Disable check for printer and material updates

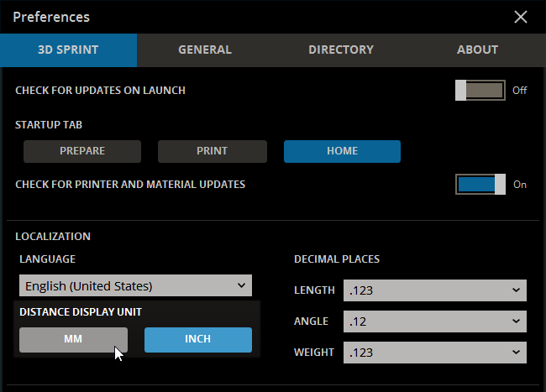(480, 184)
